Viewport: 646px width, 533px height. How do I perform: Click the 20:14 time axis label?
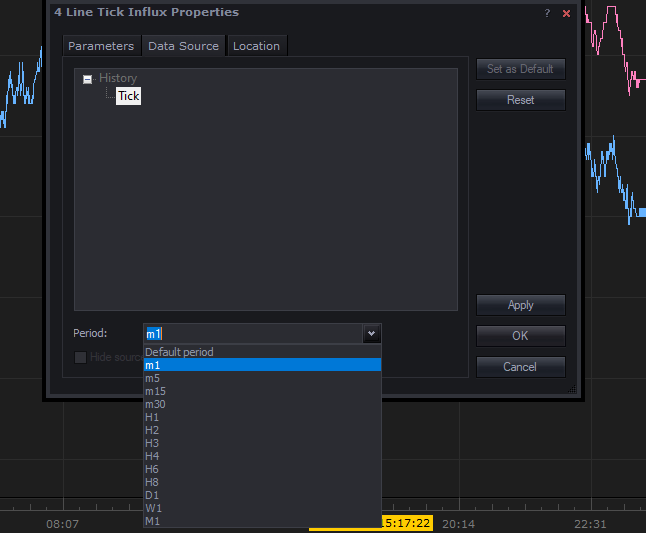pos(459,524)
